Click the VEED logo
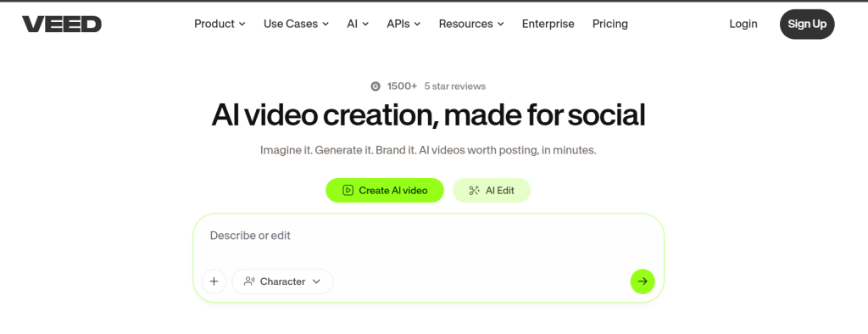Image resolution: width=868 pixels, height=334 pixels. pyautogui.click(x=61, y=24)
